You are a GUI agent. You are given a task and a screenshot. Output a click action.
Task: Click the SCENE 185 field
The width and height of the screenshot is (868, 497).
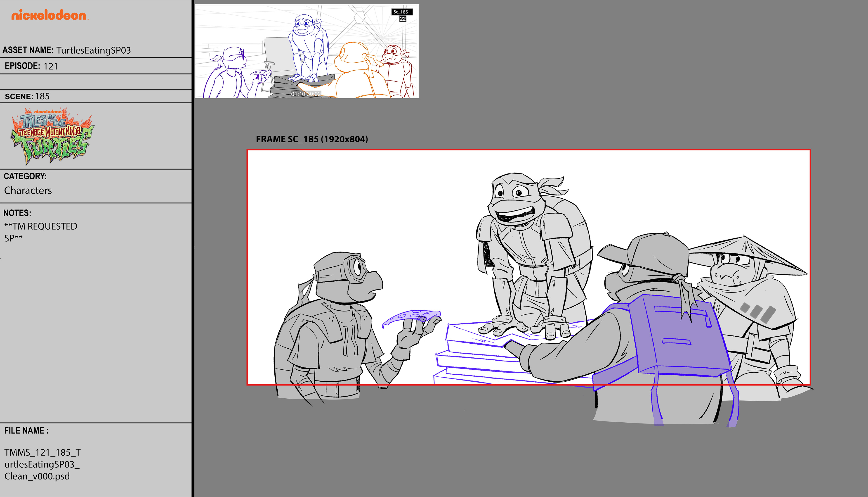(x=27, y=96)
